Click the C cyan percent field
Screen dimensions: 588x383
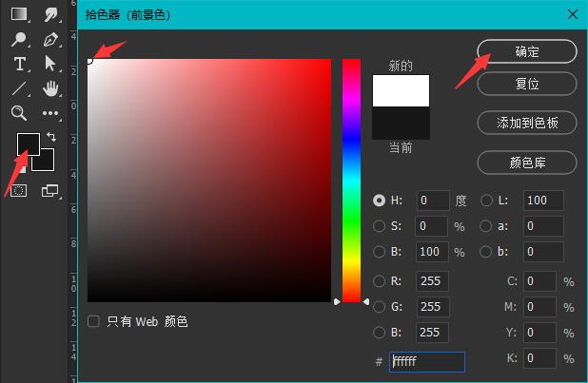pyautogui.click(x=540, y=281)
